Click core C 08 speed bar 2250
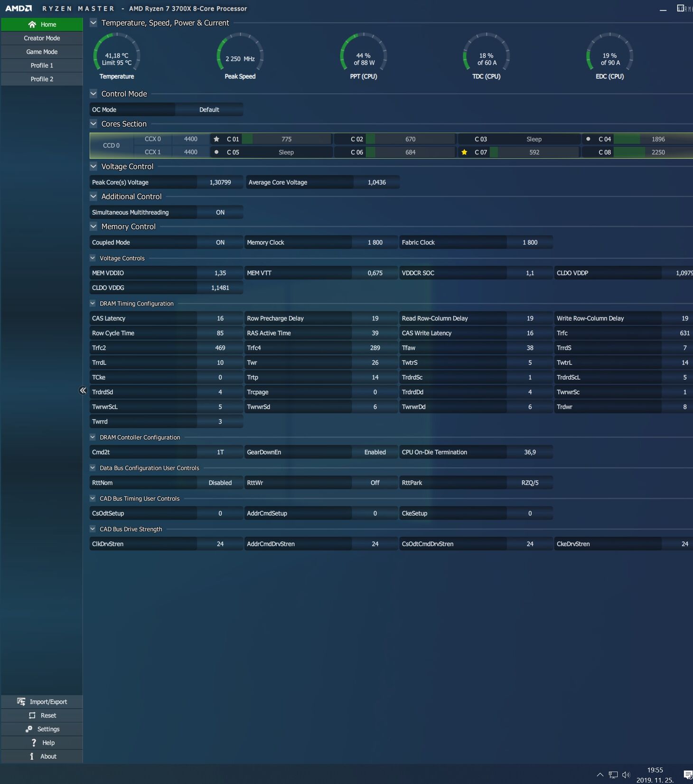Image resolution: width=693 pixels, height=784 pixels. [653, 152]
